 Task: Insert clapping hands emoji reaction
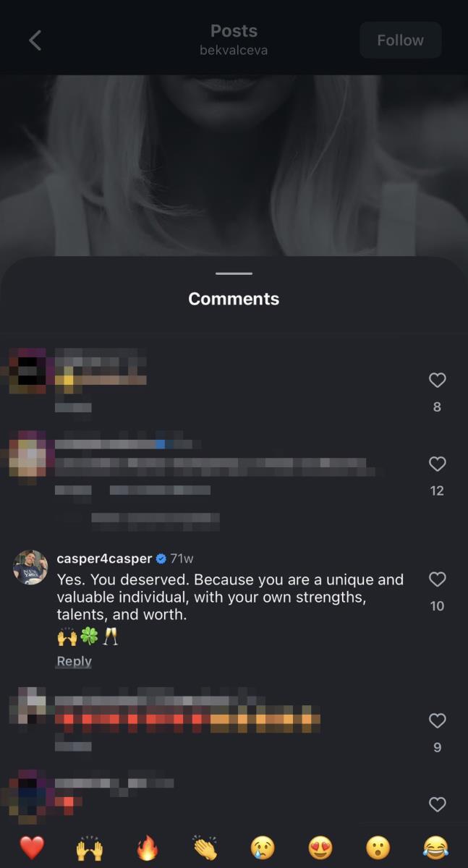205,847
